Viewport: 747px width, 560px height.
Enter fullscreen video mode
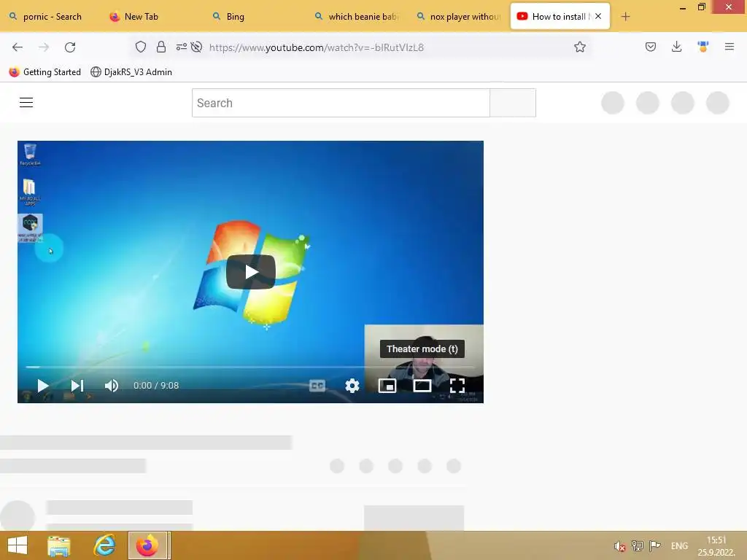click(457, 386)
